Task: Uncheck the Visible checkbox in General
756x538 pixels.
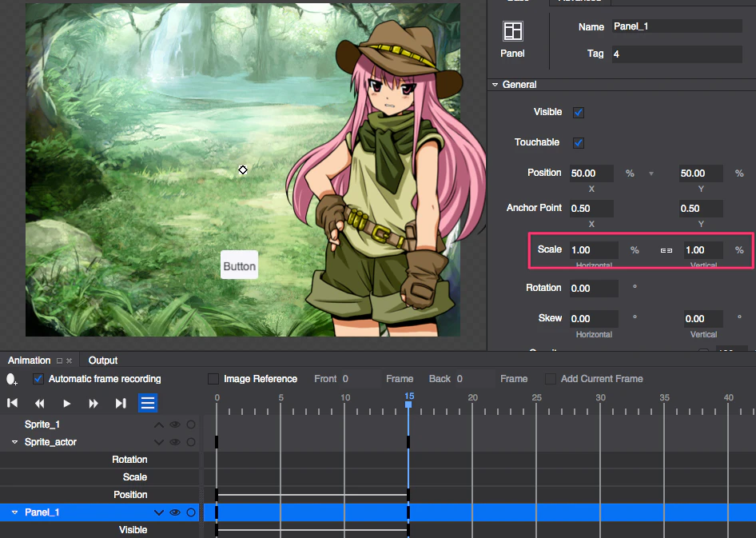Action: pyautogui.click(x=578, y=113)
